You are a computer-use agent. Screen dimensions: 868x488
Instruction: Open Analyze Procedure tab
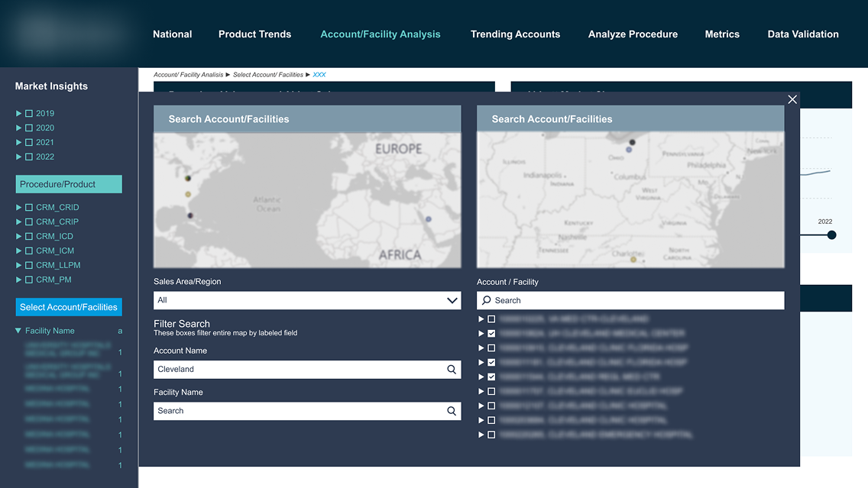click(633, 34)
